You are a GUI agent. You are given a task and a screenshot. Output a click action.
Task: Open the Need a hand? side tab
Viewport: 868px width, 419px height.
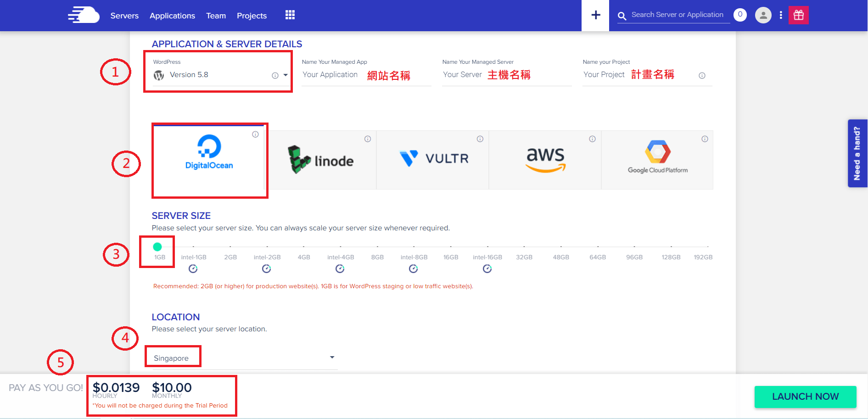coord(857,153)
